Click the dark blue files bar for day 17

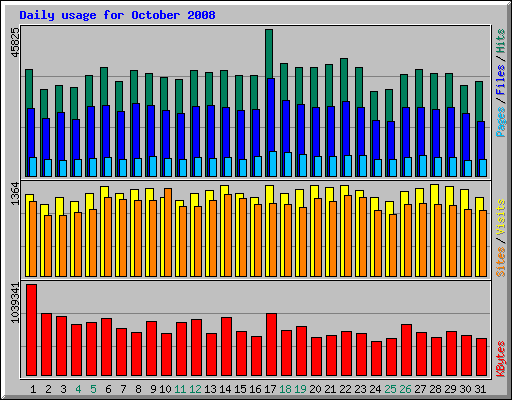point(271,115)
